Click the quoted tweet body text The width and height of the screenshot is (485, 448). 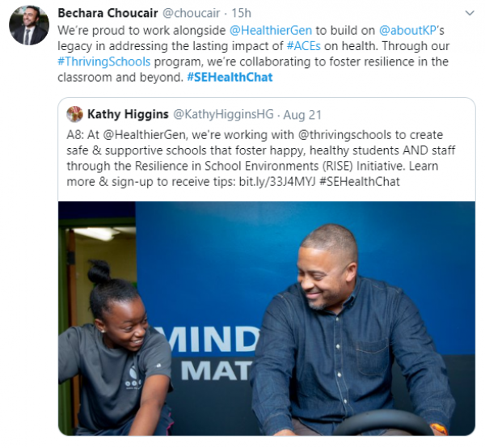click(x=261, y=158)
